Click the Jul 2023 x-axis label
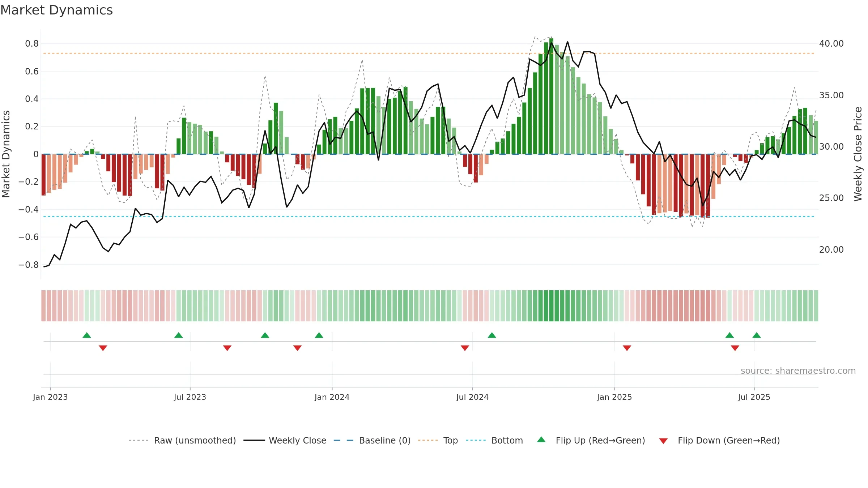 [x=190, y=397]
